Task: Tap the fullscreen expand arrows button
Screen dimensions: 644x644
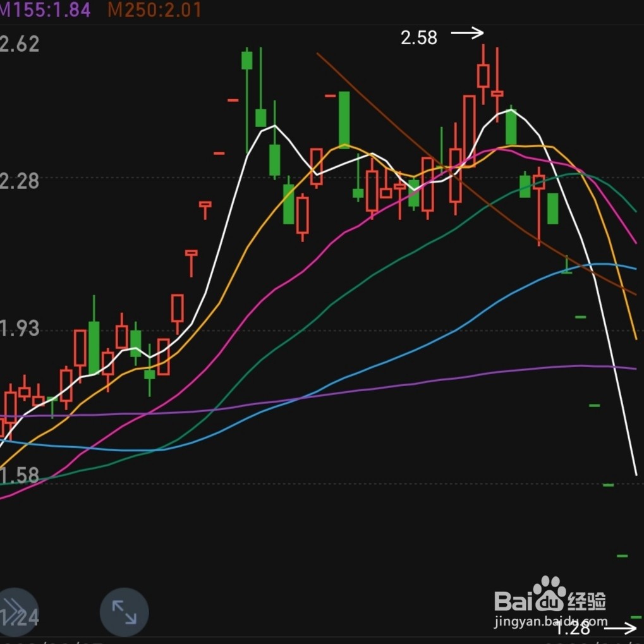Action: pyautogui.click(x=124, y=612)
